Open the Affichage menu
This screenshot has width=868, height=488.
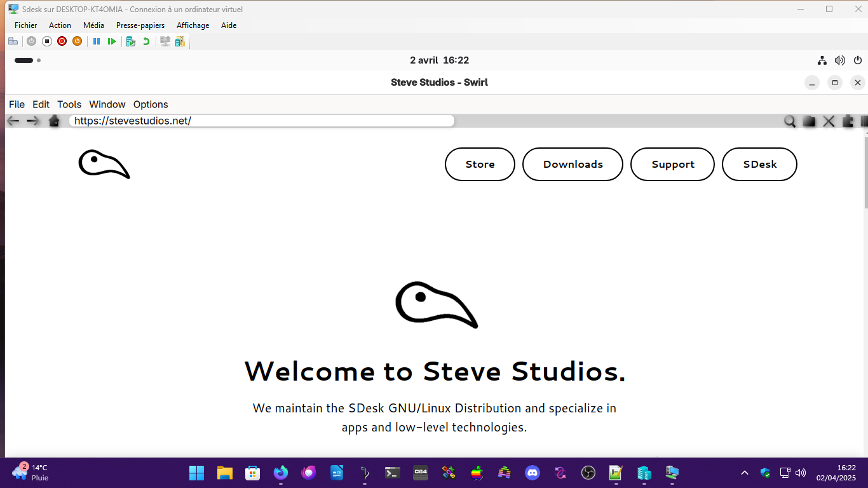193,25
